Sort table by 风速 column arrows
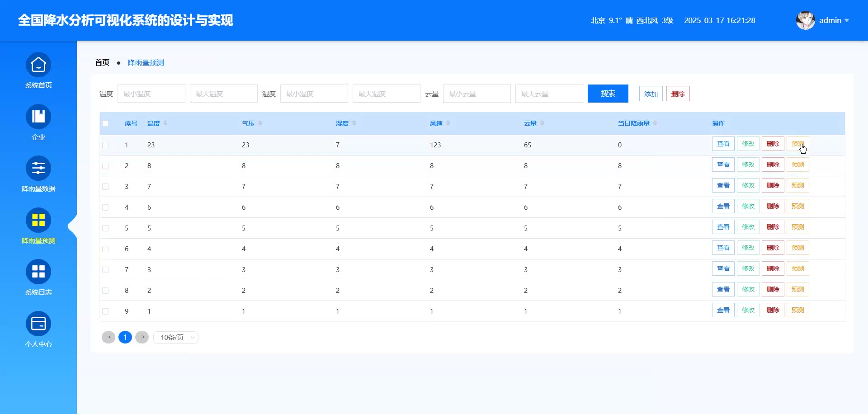Screen dimensions: 868x414 448,123
